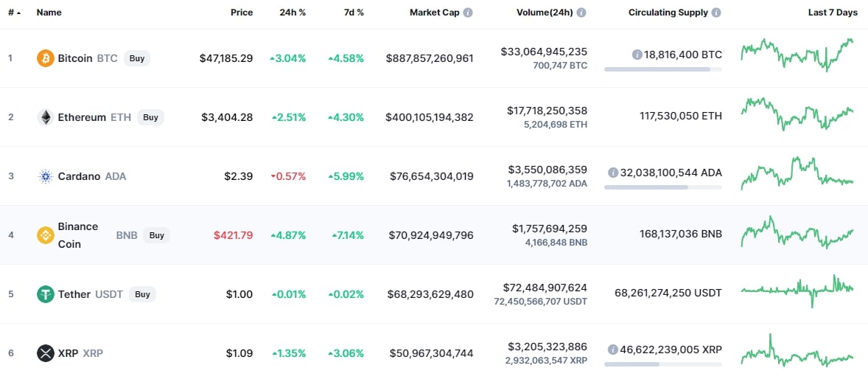This screenshot has height=382, width=868.
Task: Click the Cardano coin logo icon
Action: click(x=46, y=176)
